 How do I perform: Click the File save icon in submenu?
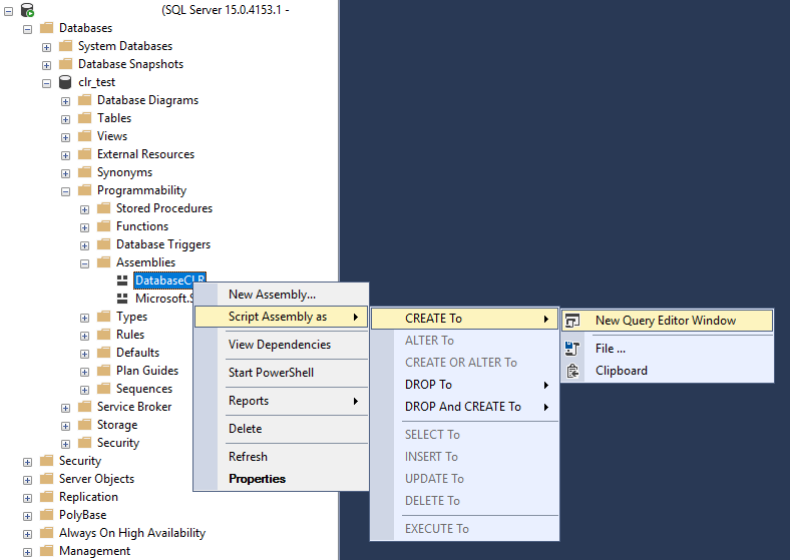pyautogui.click(x=573, y=349)
